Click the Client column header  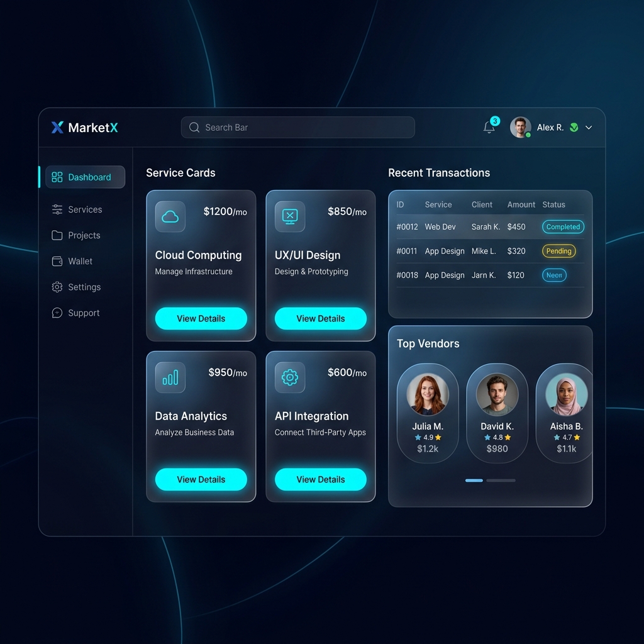[x=482, y=204]
